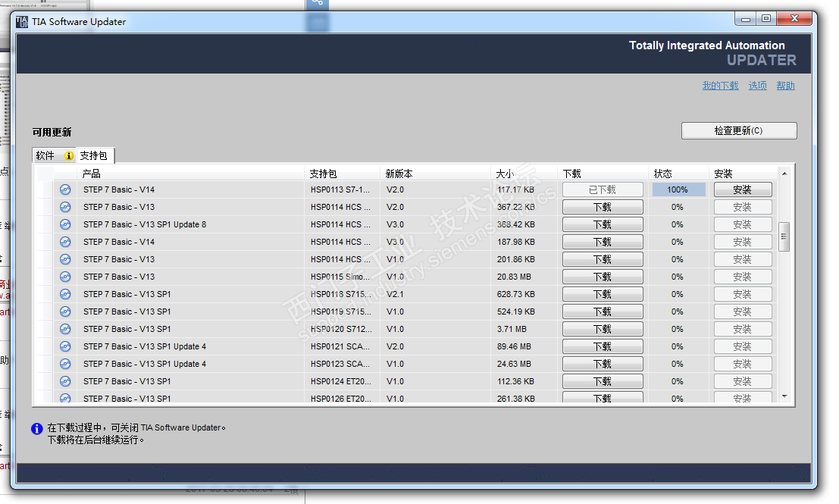The image size is (839, 504).
Task: Switch to the 支持包 tab
Action: (x=94, y=155)
